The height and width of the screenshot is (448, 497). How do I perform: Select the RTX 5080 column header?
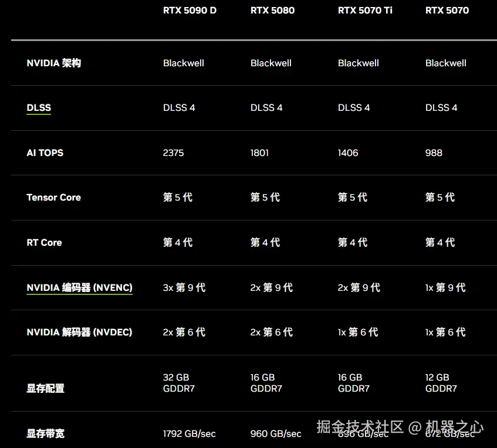272,11
